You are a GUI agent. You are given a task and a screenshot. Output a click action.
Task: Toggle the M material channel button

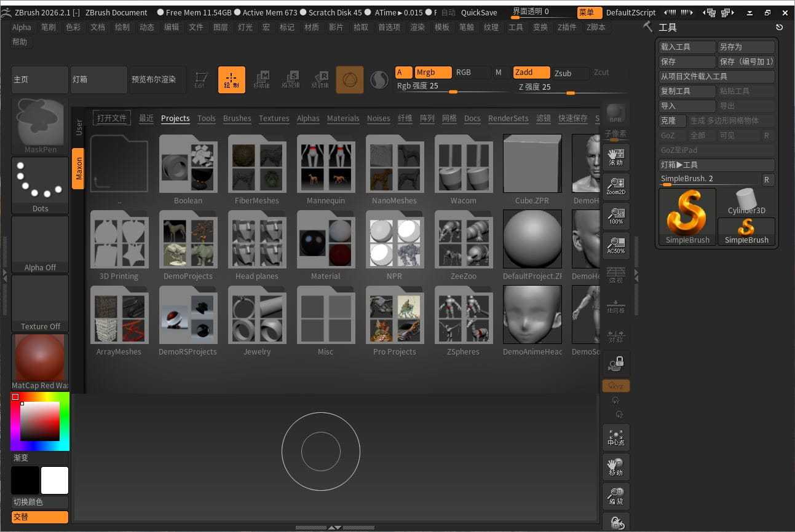tap(500, 72)
